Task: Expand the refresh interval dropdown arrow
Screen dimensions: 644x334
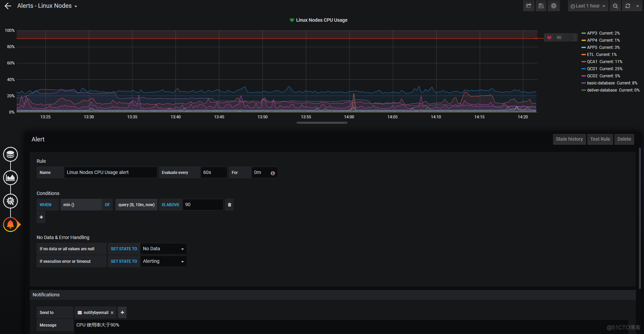Action: click(x=638, y=6)
